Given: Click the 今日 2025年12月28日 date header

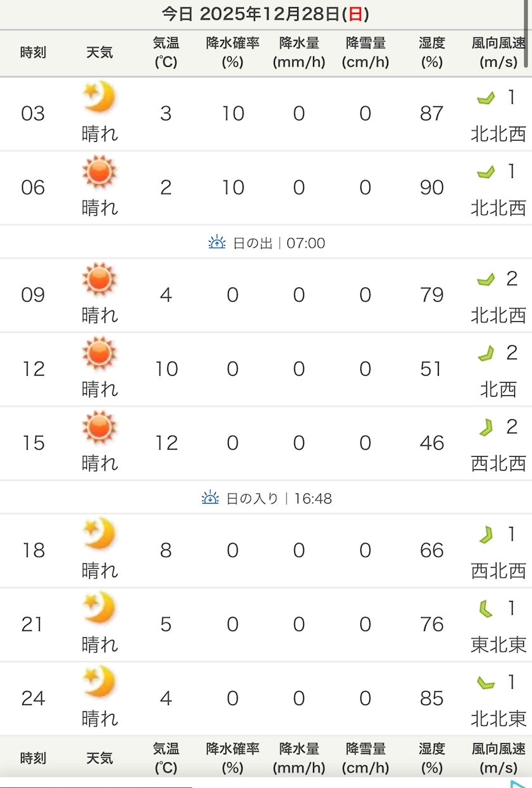Looking at the screenshot, I should 265,14.
